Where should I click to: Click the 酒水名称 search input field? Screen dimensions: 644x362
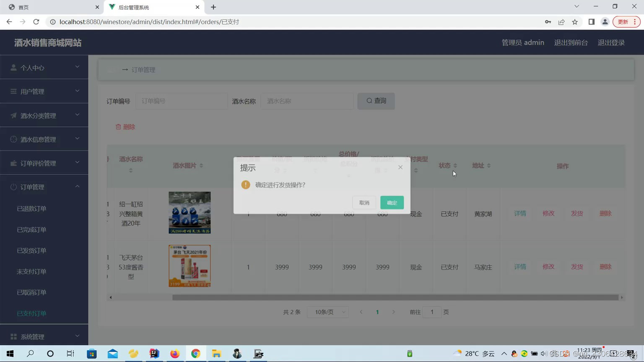(x=307, y=101)
